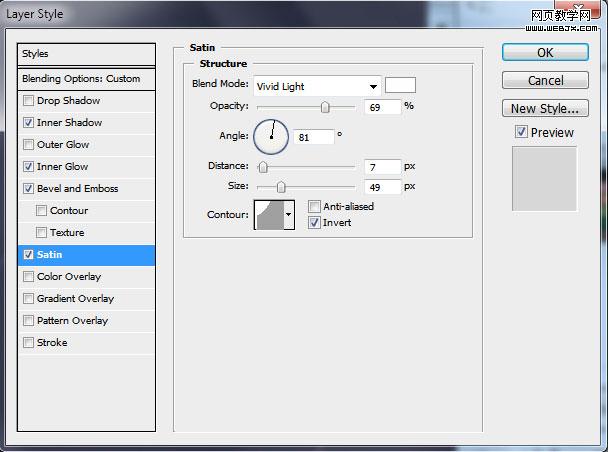Focus the Angle value field
This screenshot has width=608, height=452.
coord(314,137)
